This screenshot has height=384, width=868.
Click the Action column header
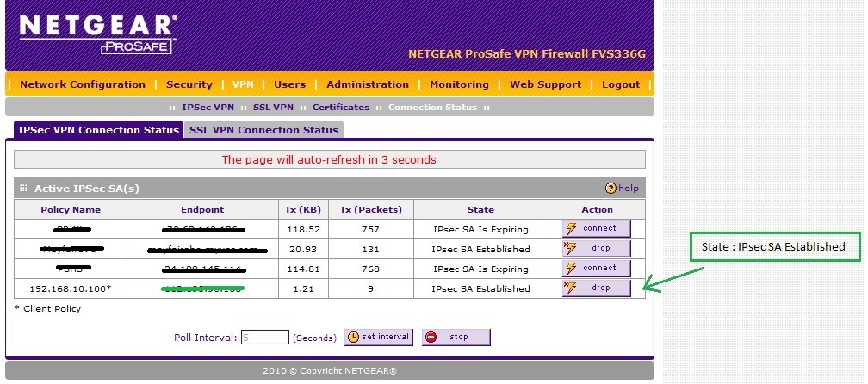coord(598,210)
